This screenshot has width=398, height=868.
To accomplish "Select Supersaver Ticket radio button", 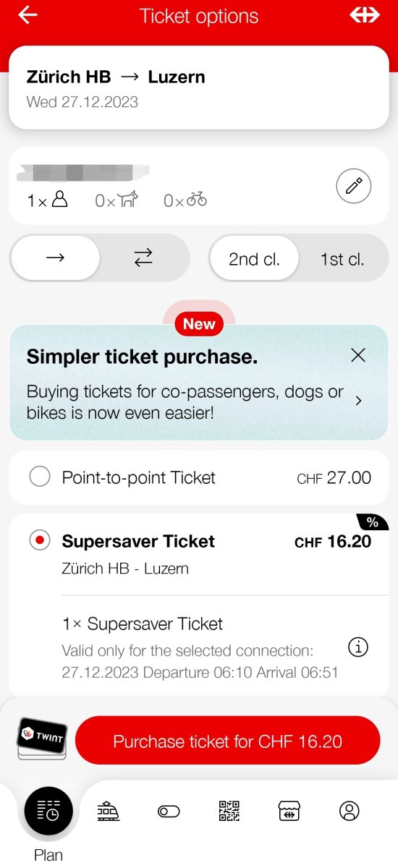I will [x=40, y=541].
